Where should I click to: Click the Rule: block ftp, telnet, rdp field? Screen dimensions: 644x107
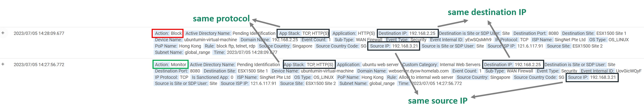click(x=230, y=46)
